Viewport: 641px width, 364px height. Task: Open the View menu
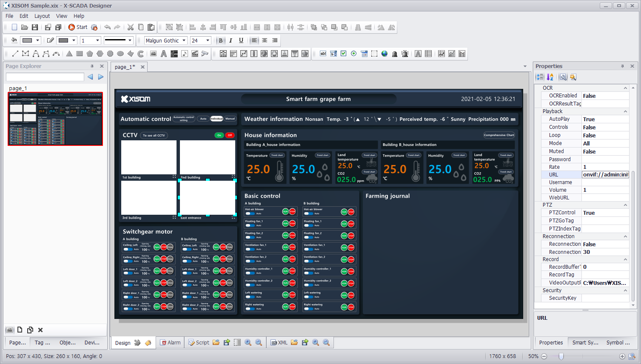click(62, 16)
